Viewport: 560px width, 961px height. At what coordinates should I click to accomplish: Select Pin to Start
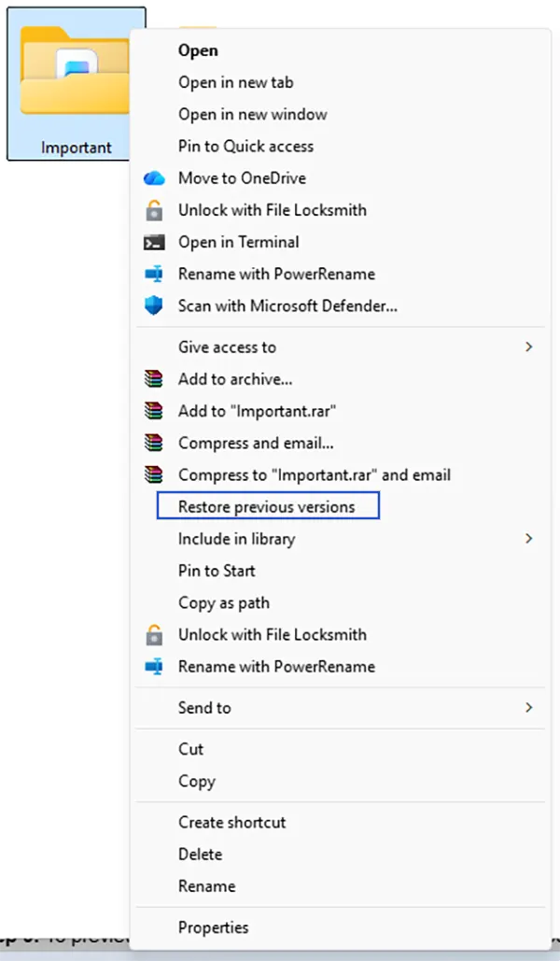tap(217, 572)
